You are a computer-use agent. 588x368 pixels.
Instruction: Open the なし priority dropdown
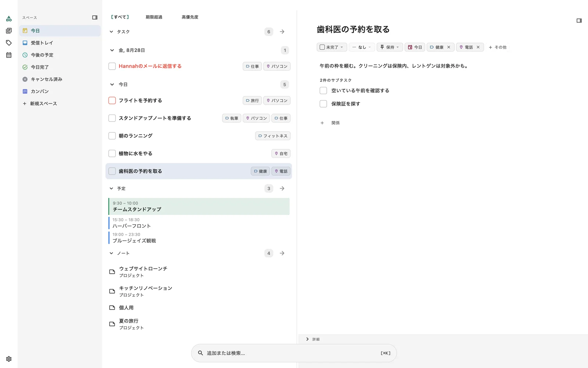click(362, 47)
